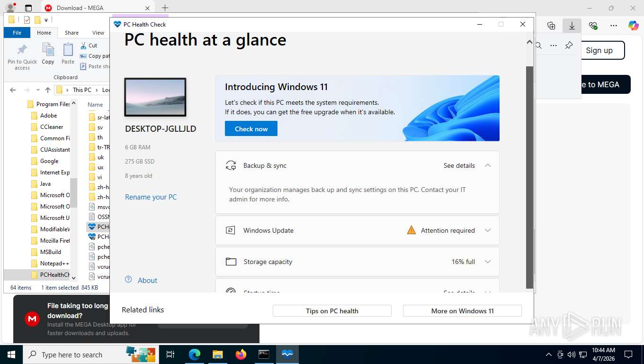Open a new browser tab with plus
Viewport: 644px width, 364px height.
165,8
